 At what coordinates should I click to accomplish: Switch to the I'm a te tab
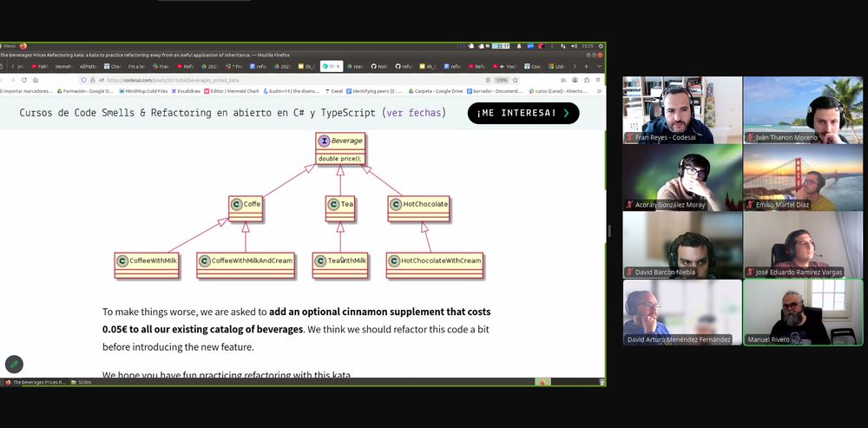point(137,67)
